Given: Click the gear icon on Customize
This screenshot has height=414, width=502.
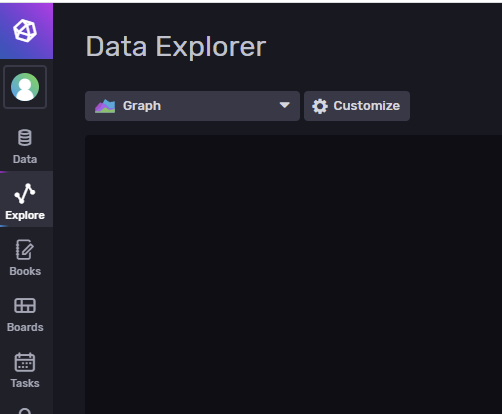Looking at the screenshot, I should coord(320,106).
